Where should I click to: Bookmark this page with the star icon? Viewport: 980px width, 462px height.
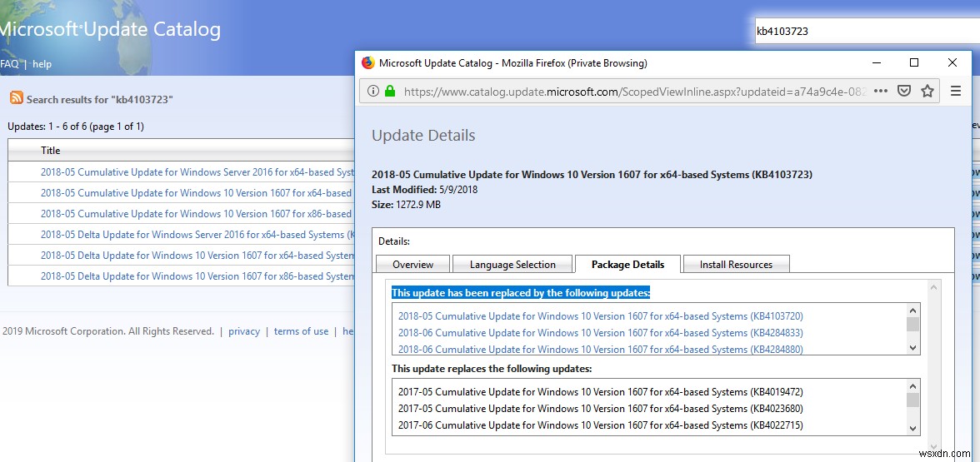(x=927, y=92)
